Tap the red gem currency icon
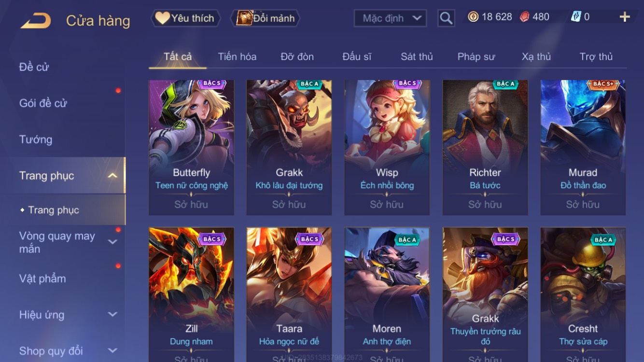Viewport: 644px width, 362px height. (x=524, y=17)
